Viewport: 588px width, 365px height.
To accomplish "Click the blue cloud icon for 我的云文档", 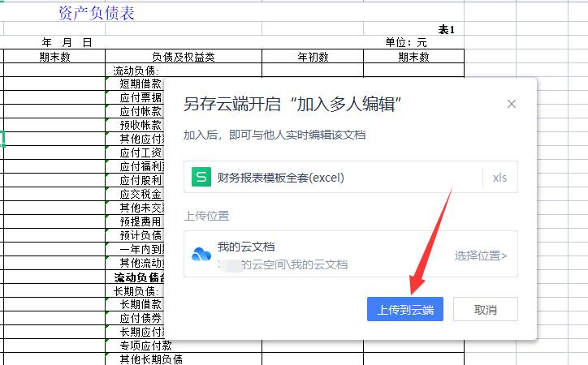I will tap(201, 255).
